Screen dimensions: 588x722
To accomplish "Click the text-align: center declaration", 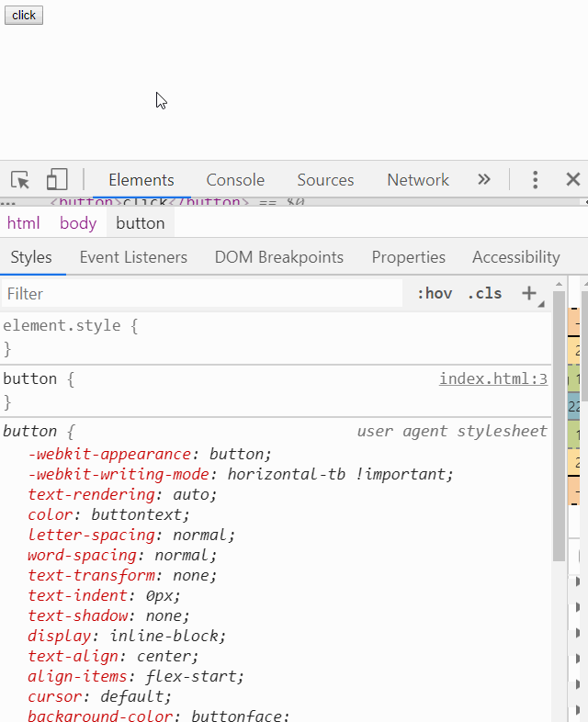I will [x=113, y=657].
